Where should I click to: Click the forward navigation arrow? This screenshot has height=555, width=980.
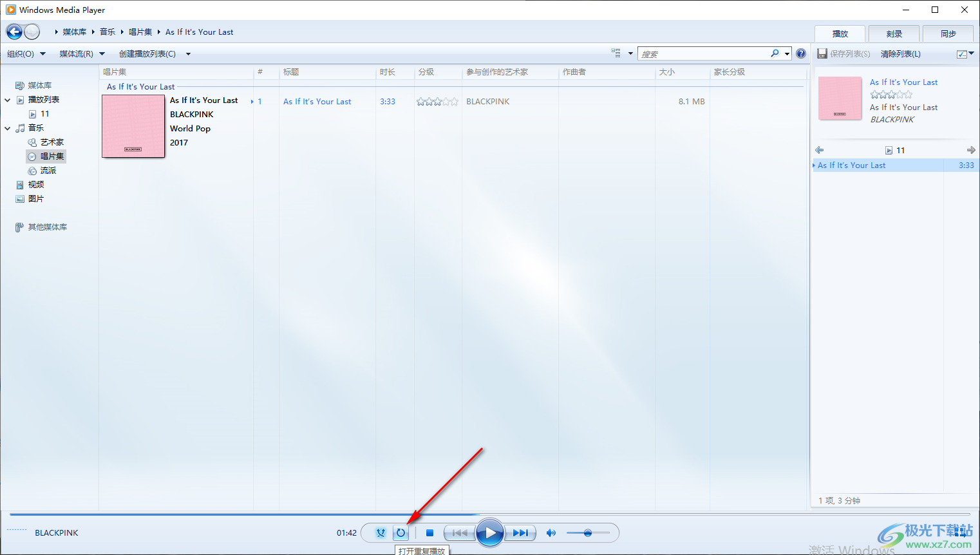pos(32,32)
